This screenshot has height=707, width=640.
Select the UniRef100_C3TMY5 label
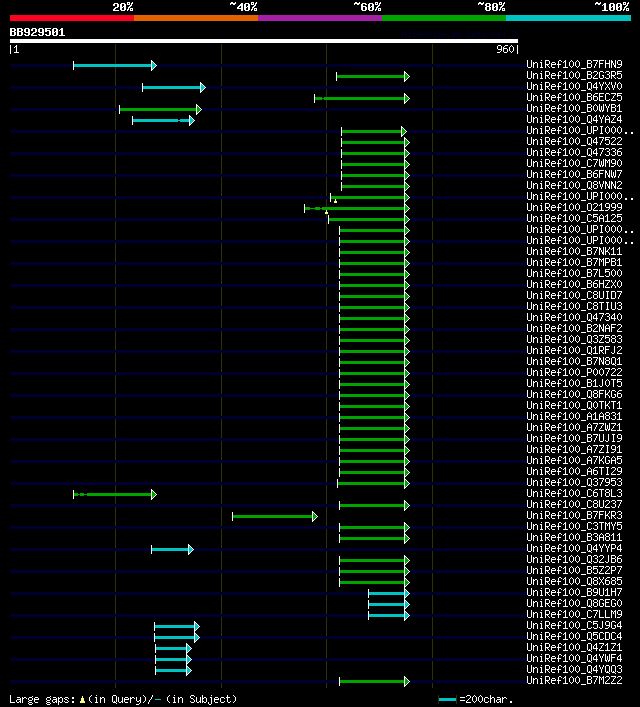click(x=574, y=526)
